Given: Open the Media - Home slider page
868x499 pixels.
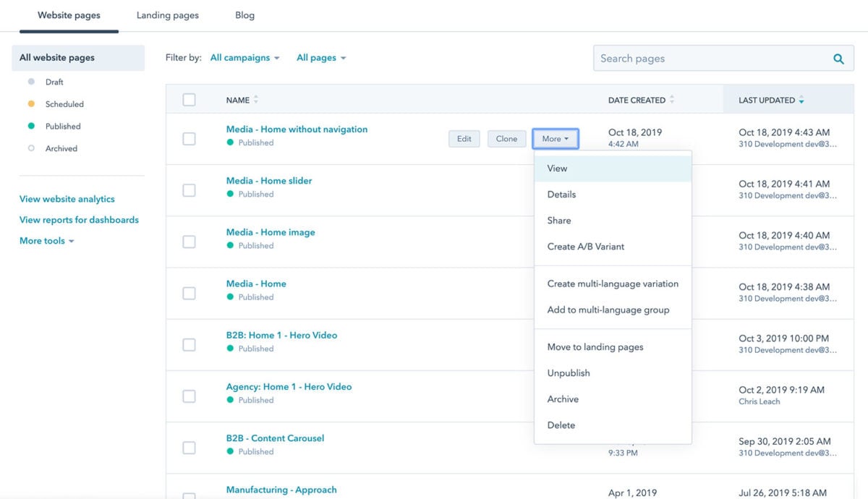Looking at the screenshot, I should point(269,181).
